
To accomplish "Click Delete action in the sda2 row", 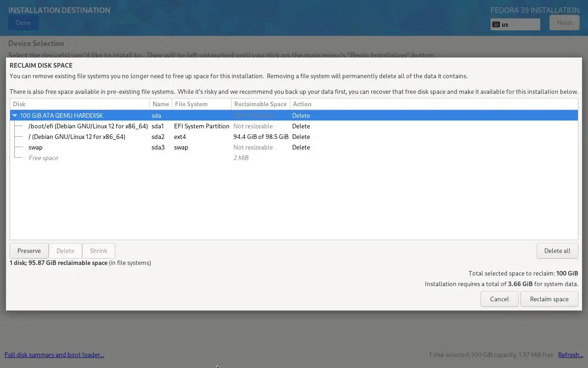I will 301,137.
